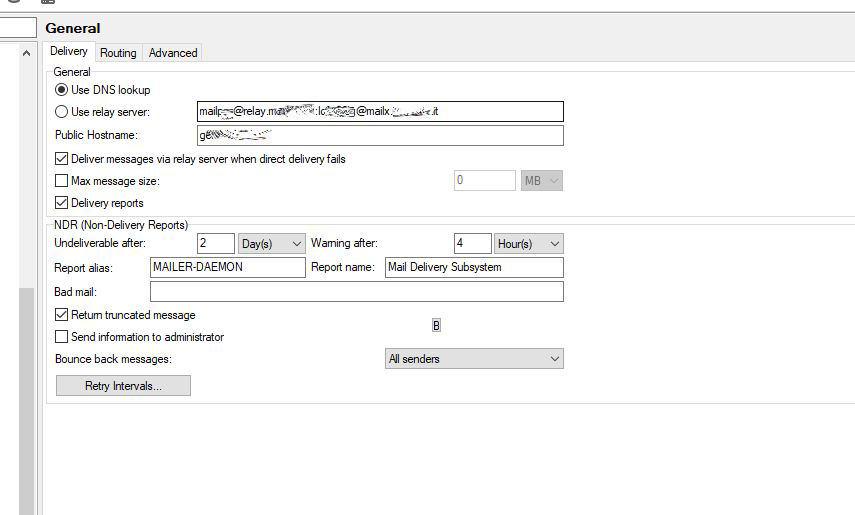The height and width of the screenshot is (515, 855).
Task: Enable Send information to administrator
Action: tap(62, 337)
